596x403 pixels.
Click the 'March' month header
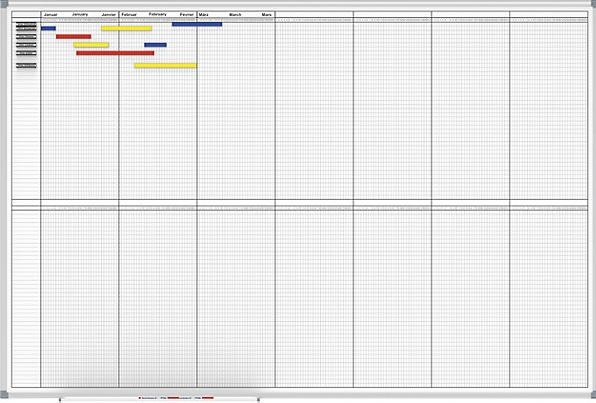click(x=235, y=14)
